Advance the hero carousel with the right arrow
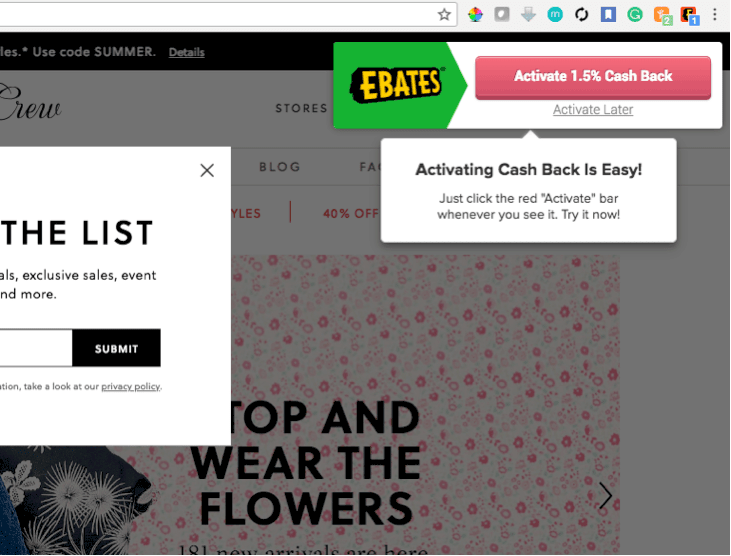 (605, 495)
